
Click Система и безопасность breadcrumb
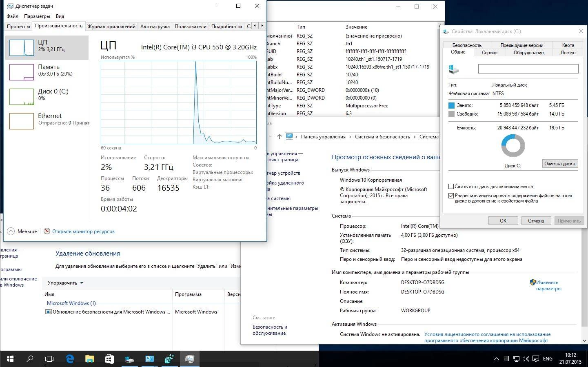click(382, 137)
